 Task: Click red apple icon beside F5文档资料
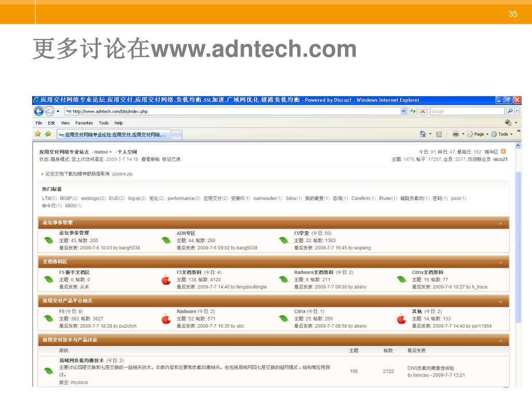(x=166, y=280)
